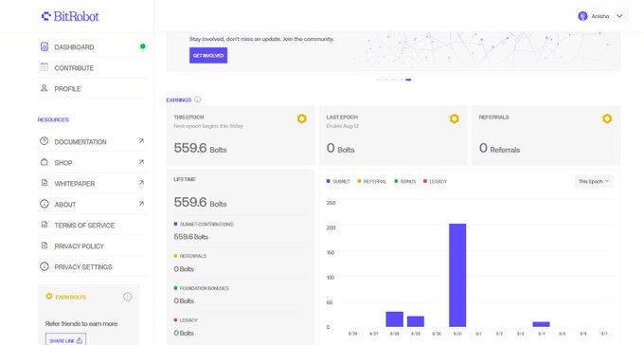Click external-link arrow next to Documentation

(141, 141)
